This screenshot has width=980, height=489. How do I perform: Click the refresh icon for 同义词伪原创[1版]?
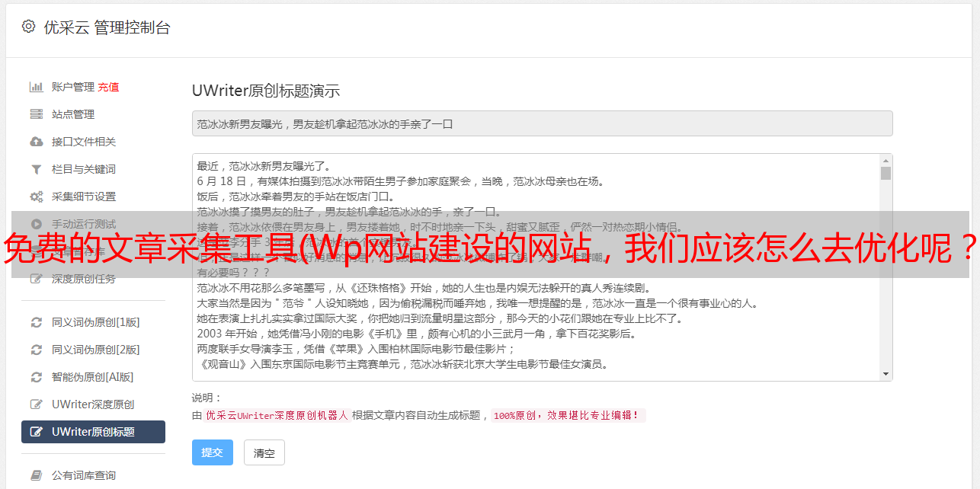[x=36, y=322]
